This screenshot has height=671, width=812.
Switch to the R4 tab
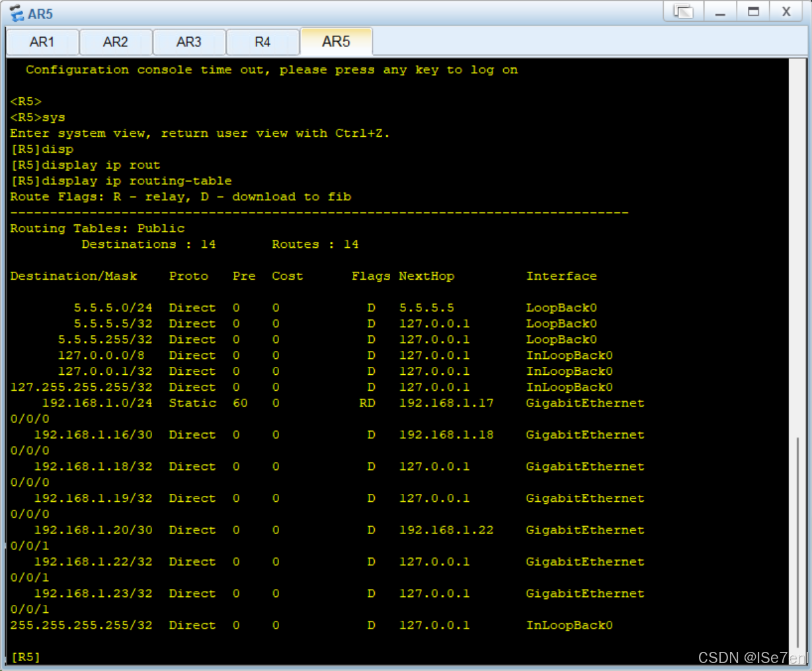(x=263, y=42)
